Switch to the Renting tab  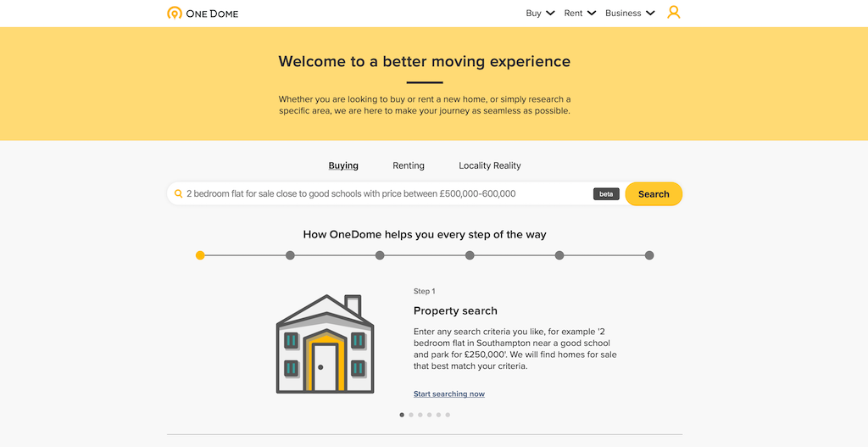tap(409, 165)
